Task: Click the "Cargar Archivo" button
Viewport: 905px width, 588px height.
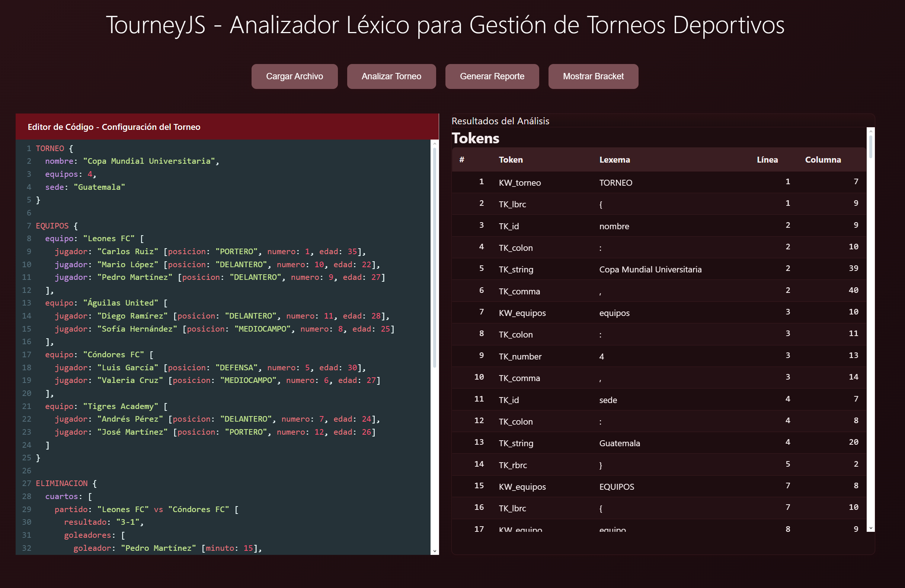Action: 294,76
